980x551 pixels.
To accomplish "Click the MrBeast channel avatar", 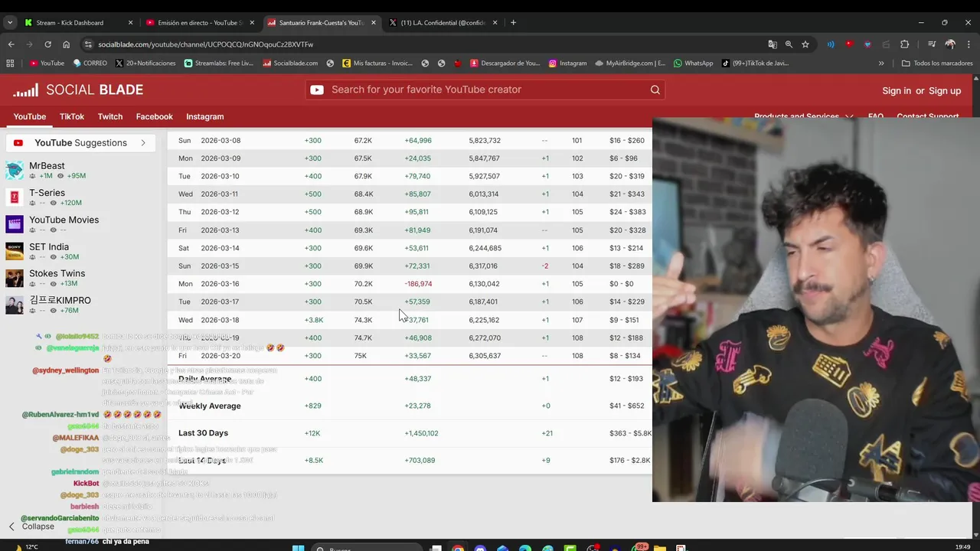I will click(15, 170).
